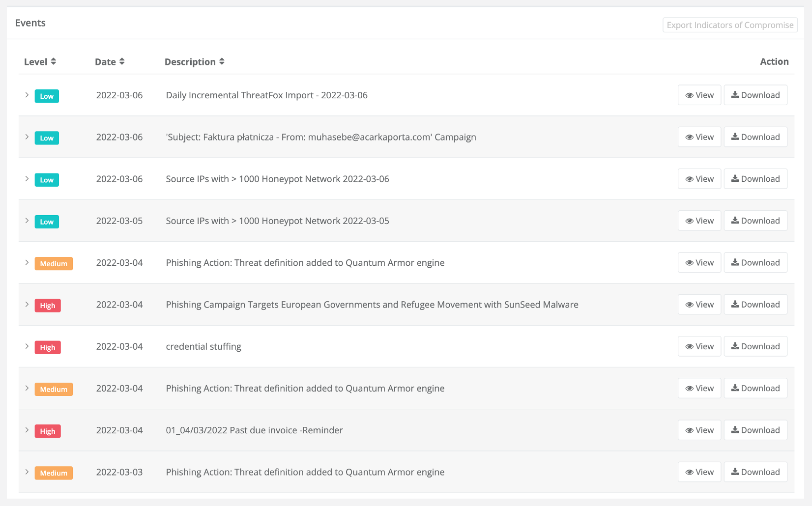Expand the Daily Incremental ThreatFox Import row

click(x=27, y=95)
